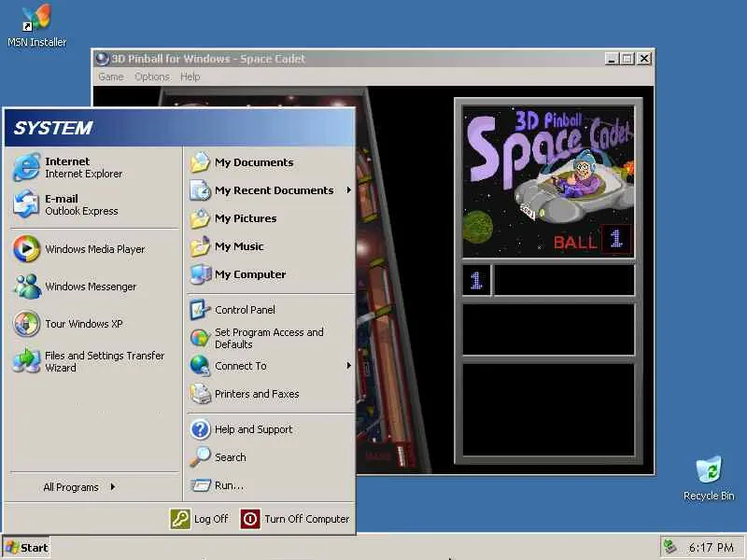
Task: Select the Recycle Bin desktop icon
Action: 709,479
